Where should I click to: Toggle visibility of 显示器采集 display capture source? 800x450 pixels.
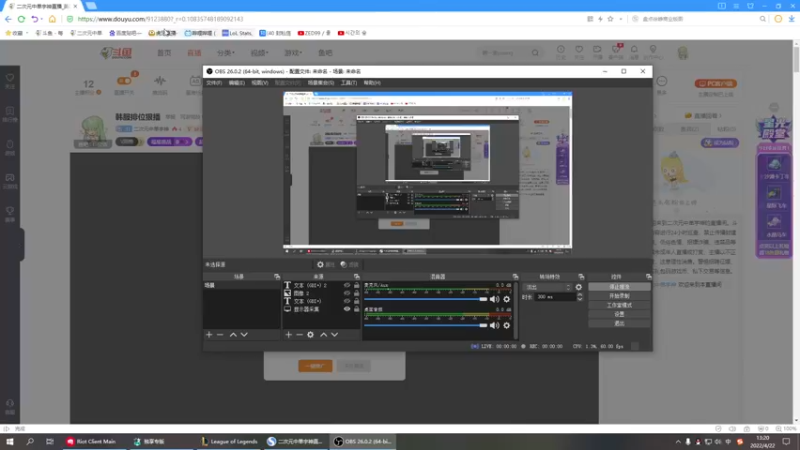point(347,309)
